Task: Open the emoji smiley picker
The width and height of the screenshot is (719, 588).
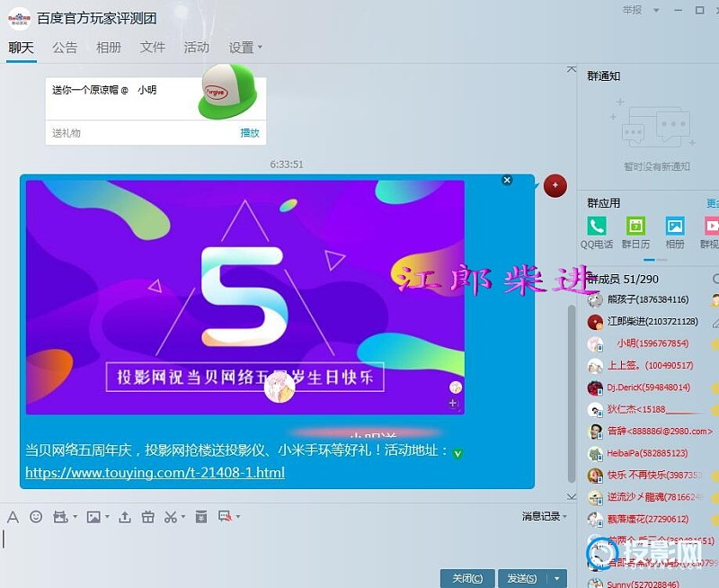Action: pos(36,517)
